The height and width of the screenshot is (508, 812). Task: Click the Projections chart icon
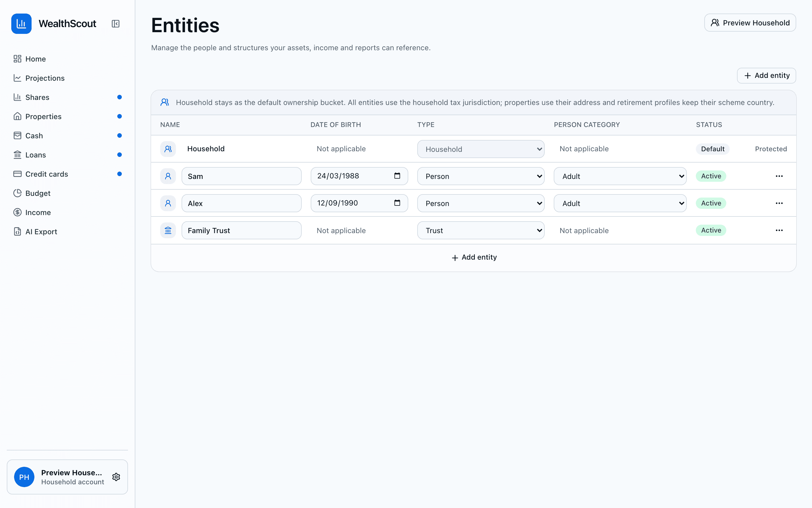click(17, 78)
